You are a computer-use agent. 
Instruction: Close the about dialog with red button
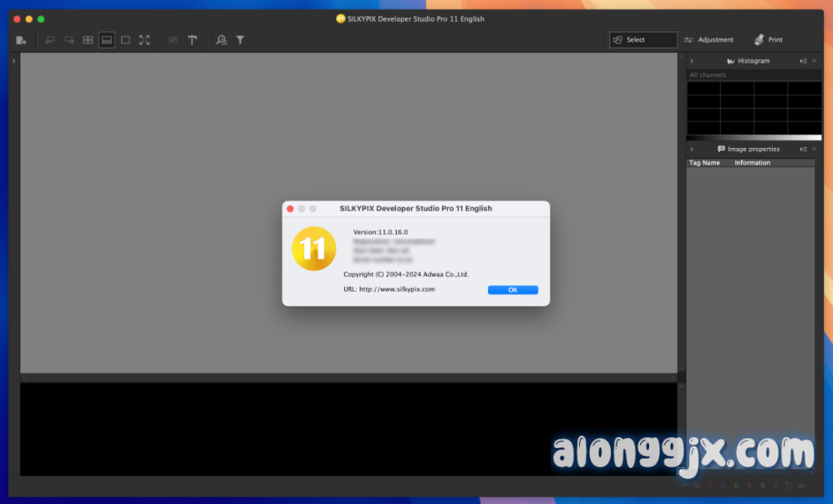290,209
